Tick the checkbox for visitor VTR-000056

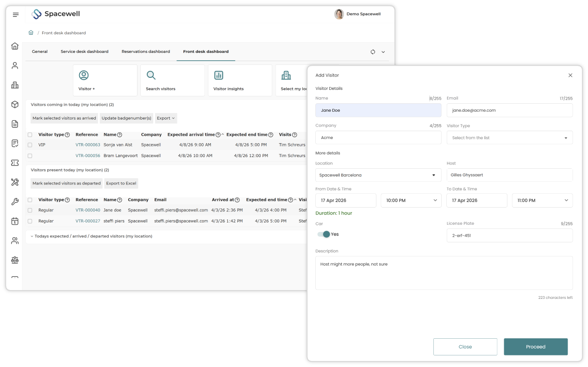click(x=30, y=156)
